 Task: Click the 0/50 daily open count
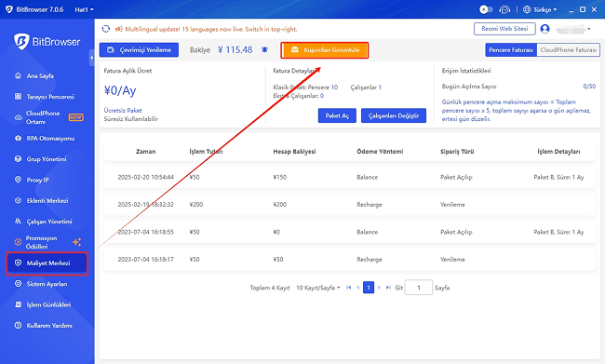(x=589, y=87)
